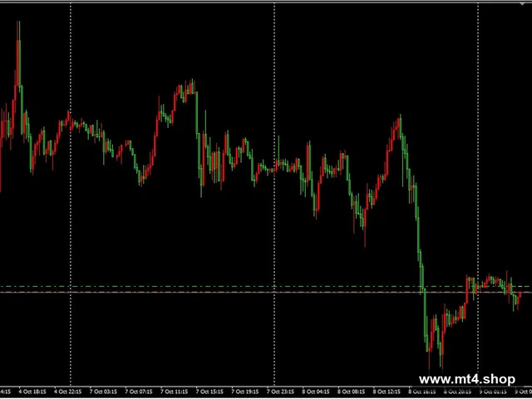Click the 7 Oct 07:15 time axis label
The image size is (532, 399).
click(x=139, y=392)
